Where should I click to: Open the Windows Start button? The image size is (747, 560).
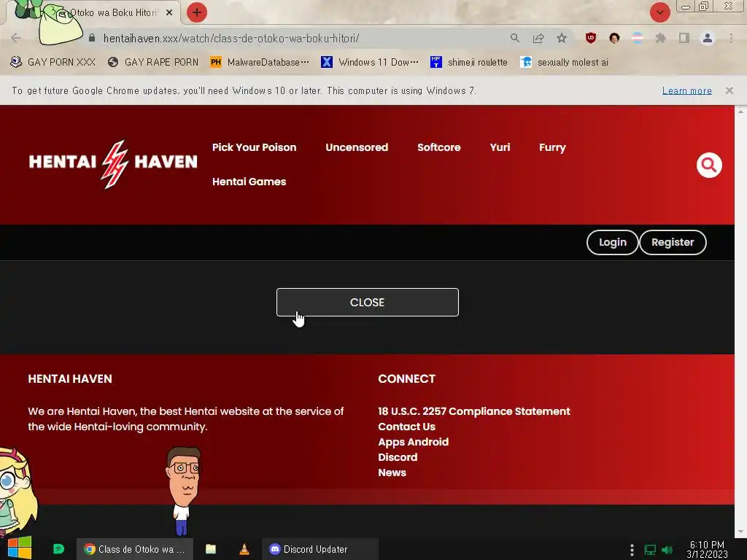pos(20,548)
